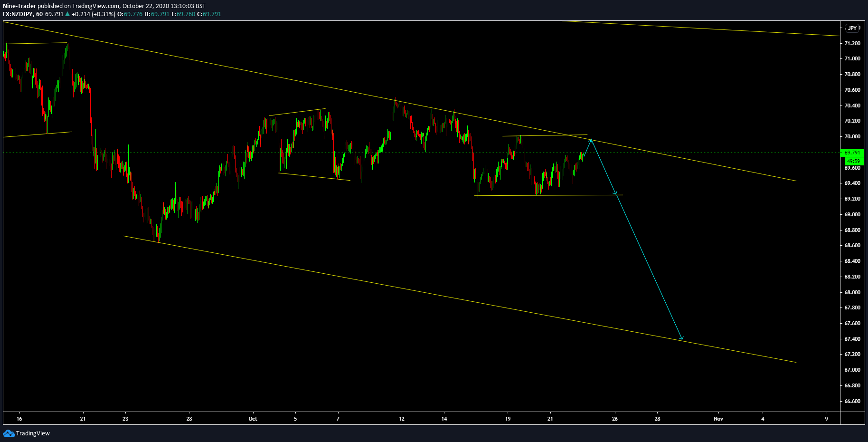This screenshot has width=868, height=442.
Task: Click the 70.200 price axis label
Action: [x=852, y=121]
